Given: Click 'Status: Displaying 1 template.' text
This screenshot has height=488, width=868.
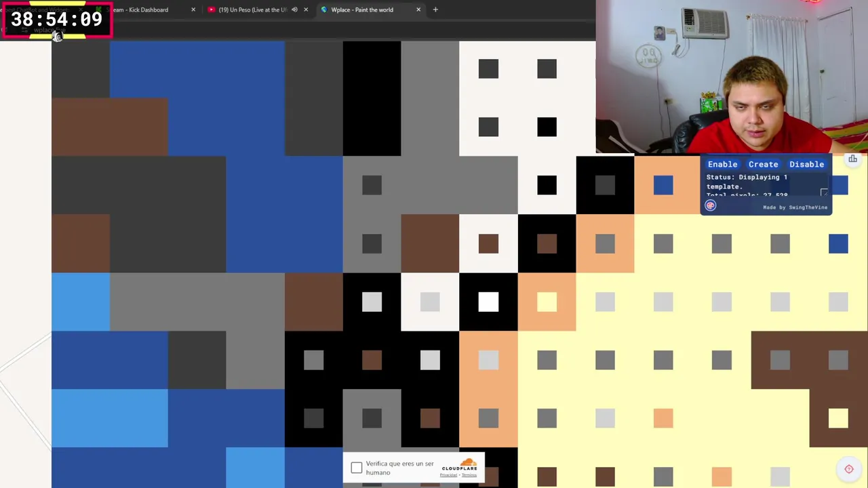Looking at the screenshot, I should (747, 182).
